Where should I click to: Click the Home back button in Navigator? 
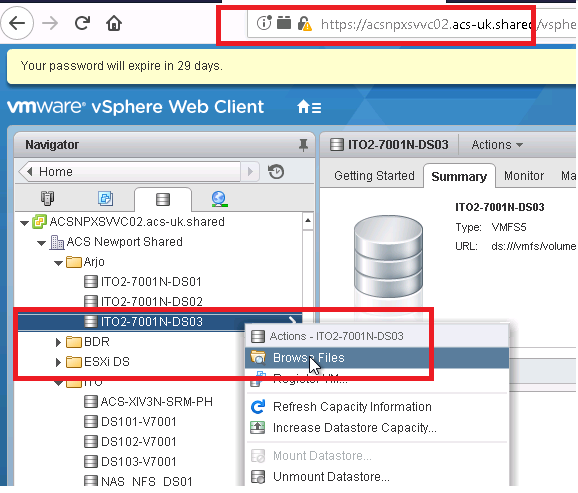(130, 171)
